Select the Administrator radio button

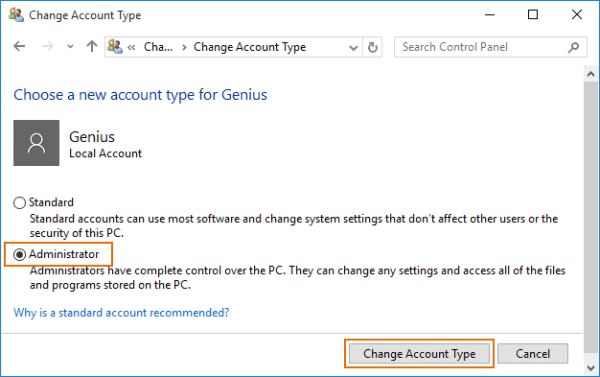20,255
